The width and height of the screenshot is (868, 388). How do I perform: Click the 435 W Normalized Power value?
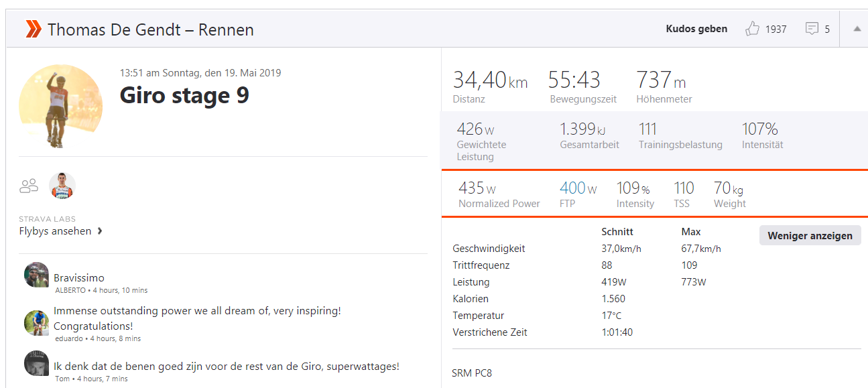(x=477, y=188)
